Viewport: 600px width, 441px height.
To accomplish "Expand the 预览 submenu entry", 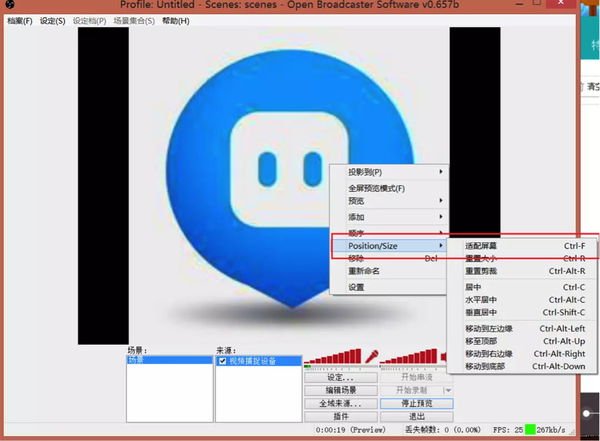I will pos(389,201).
